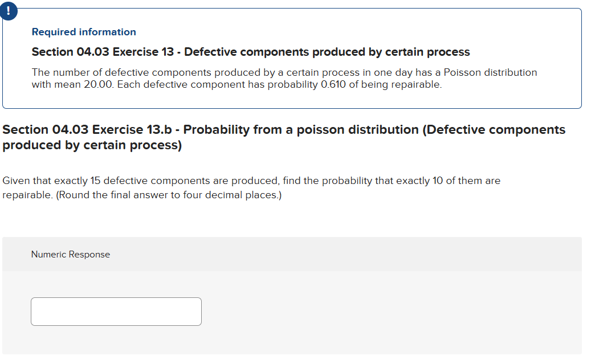591x364 pixels.
Task: Click the empty gray area beside the answer box
Action: (388, 312)
